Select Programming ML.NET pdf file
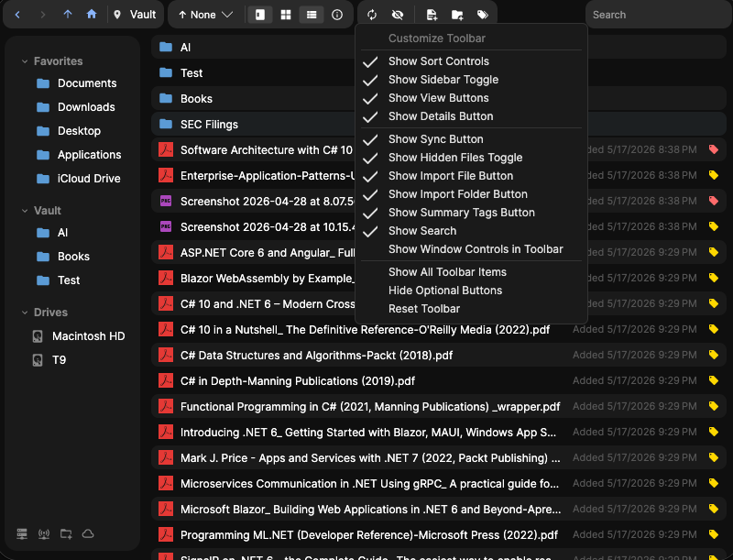Screen dimensions: 733x560 click(x=439, y=534)
